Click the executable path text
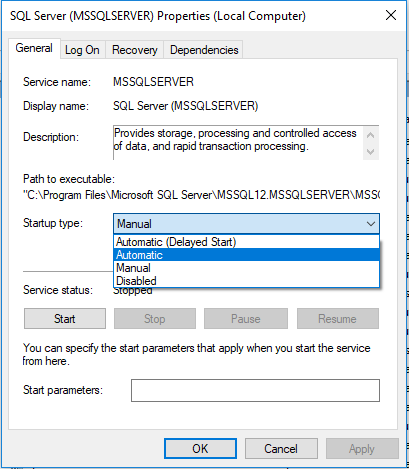Screen dimensions: 409x469 [x=201, y=195]
